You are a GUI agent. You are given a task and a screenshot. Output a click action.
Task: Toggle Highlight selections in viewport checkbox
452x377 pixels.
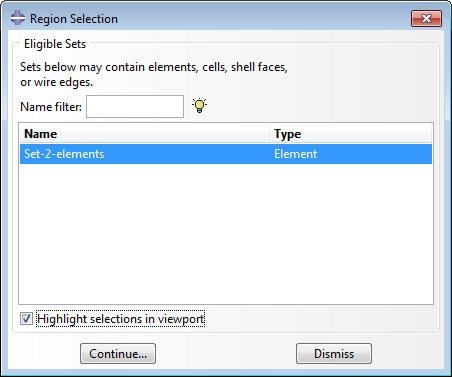(x=26, y=319)
